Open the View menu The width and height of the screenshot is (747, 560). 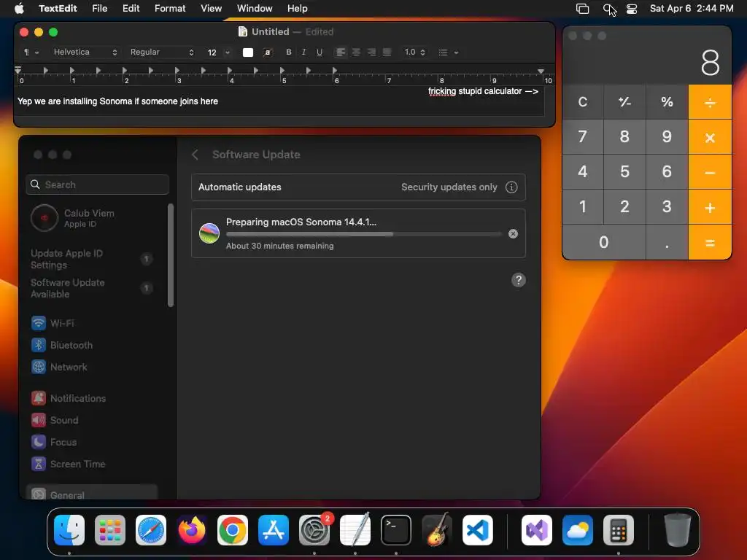(211, 9)
